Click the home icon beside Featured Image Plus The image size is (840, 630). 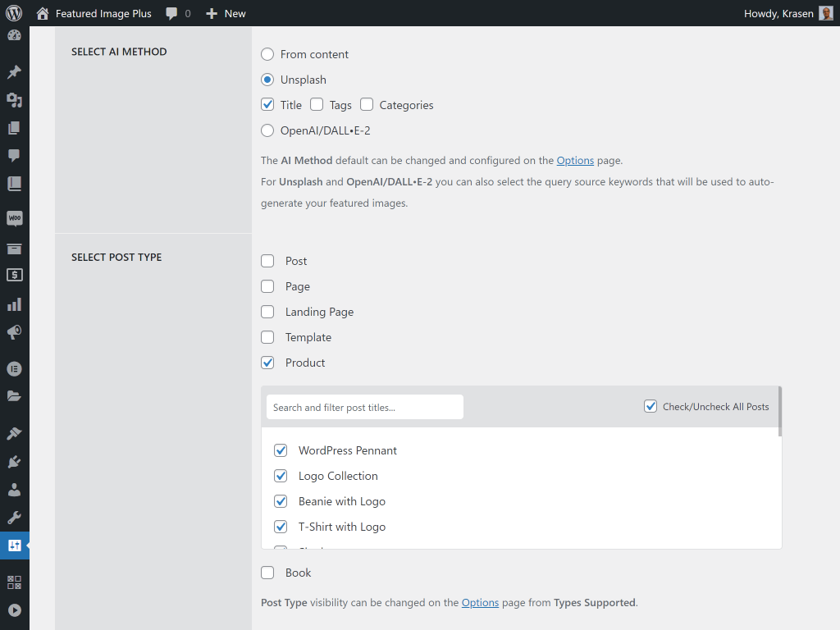(43, 13)
